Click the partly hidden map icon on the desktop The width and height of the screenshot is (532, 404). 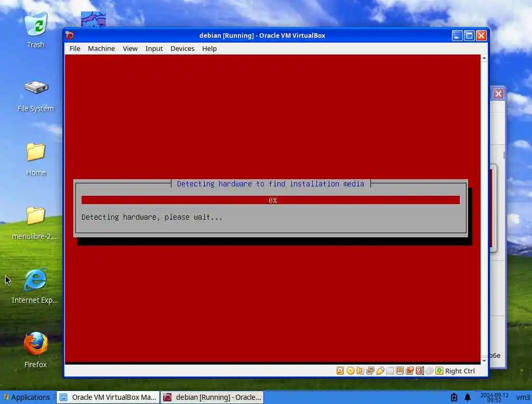tap(94, 19)
